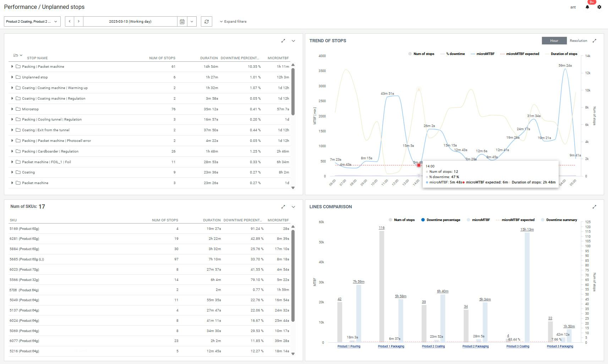
Task: Click SKU row 5169 (Product 60g)
Action: coord(149,229)
